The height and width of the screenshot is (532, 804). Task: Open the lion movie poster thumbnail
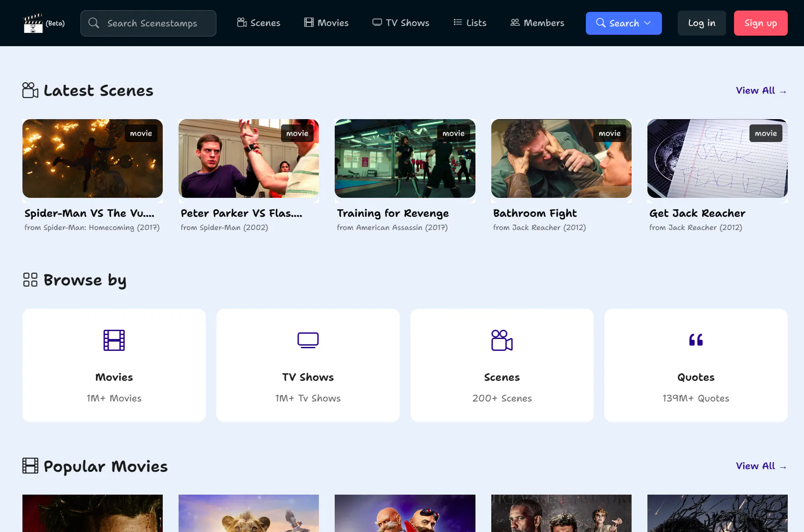coord(249,513)
